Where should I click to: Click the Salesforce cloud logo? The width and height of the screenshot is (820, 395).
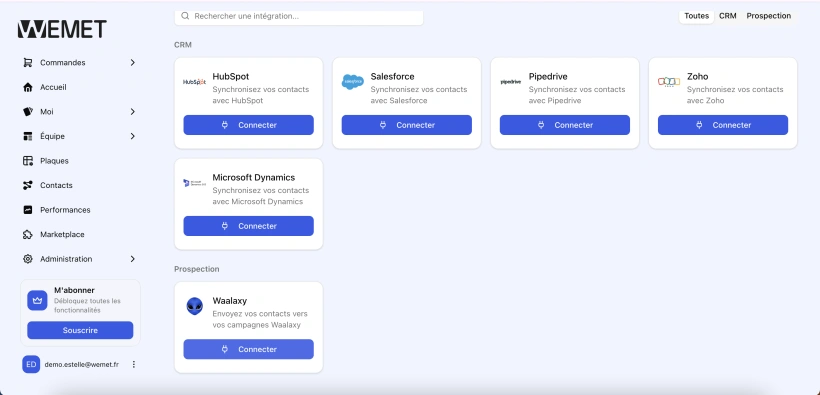tap(352, 82)
